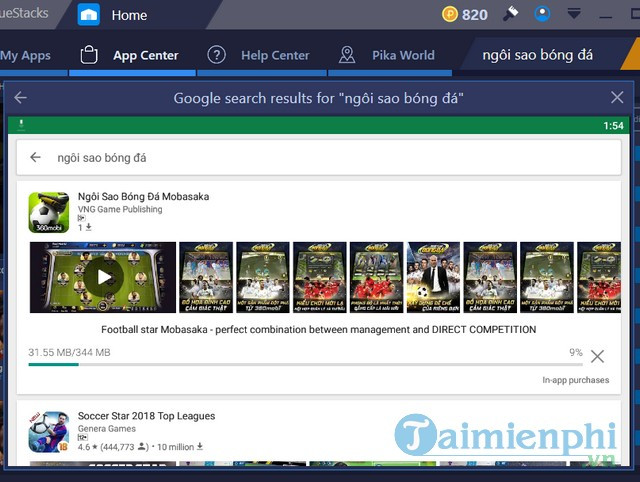This screenshot has width=640, height=482.
Task: Expand the title bar dropdown arrow menu
Action: point(574,15)
